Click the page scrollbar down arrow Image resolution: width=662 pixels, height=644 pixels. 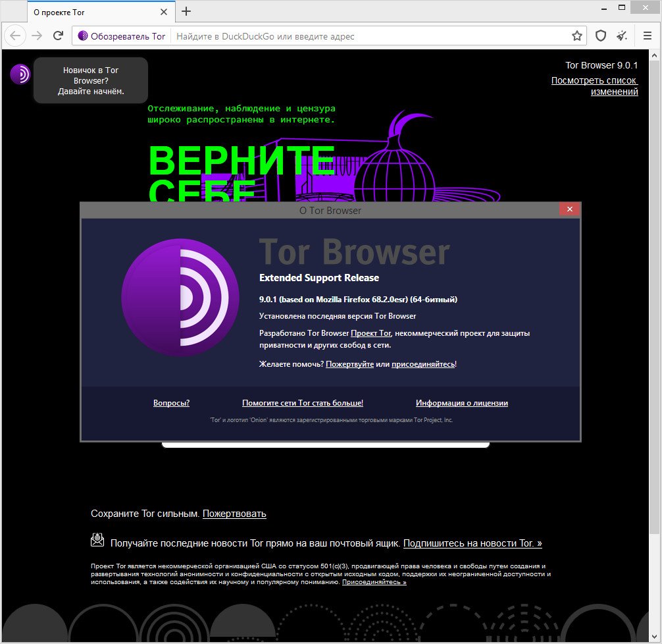tap(655, 637)
